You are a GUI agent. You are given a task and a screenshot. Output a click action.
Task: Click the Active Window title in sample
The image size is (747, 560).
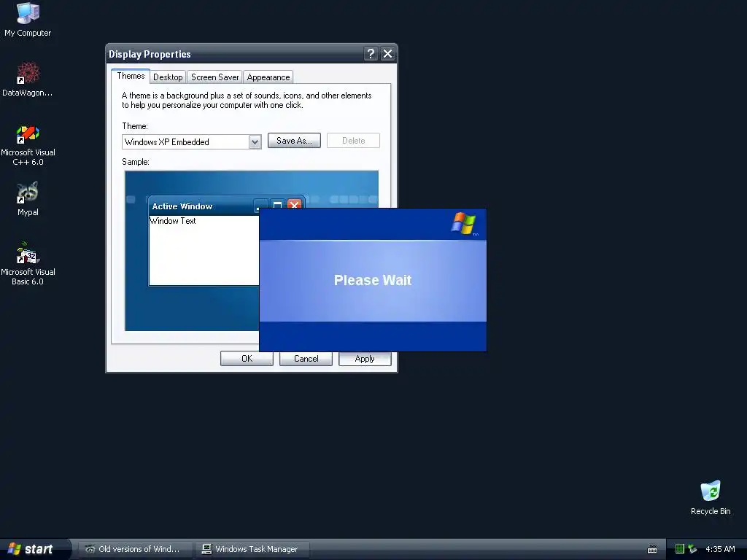click(x=182, y=206)
